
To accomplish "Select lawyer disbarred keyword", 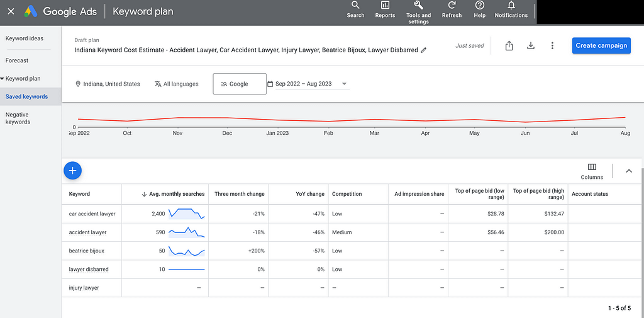I will 89,270.
